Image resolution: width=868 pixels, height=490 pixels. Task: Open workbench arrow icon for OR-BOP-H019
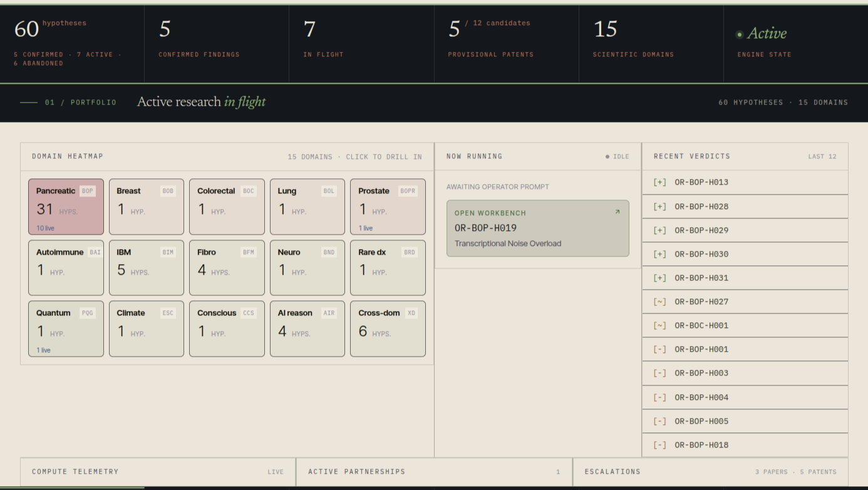pyautogui.click(x=617, y=212)
